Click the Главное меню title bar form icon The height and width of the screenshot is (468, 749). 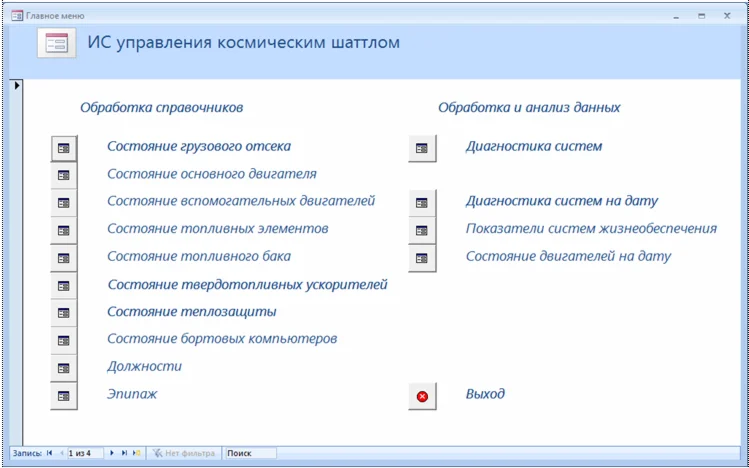pyautogui.click(x=17, y=16)
